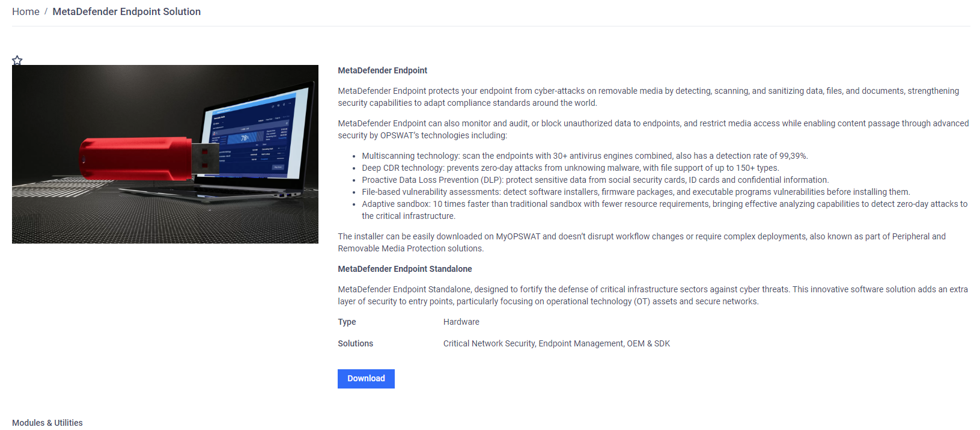Viewport: 980px width, 430px height.
Task: Click the Solutions field label
Action: 355,343
